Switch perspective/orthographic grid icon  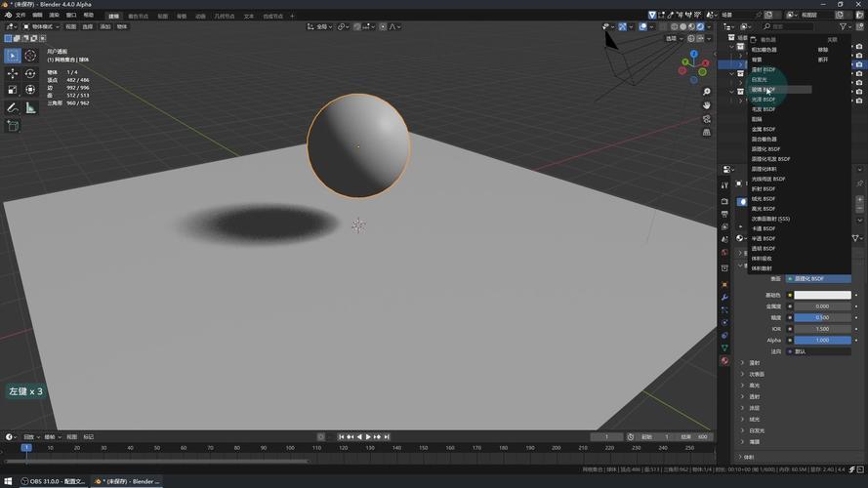pos(706,132)
